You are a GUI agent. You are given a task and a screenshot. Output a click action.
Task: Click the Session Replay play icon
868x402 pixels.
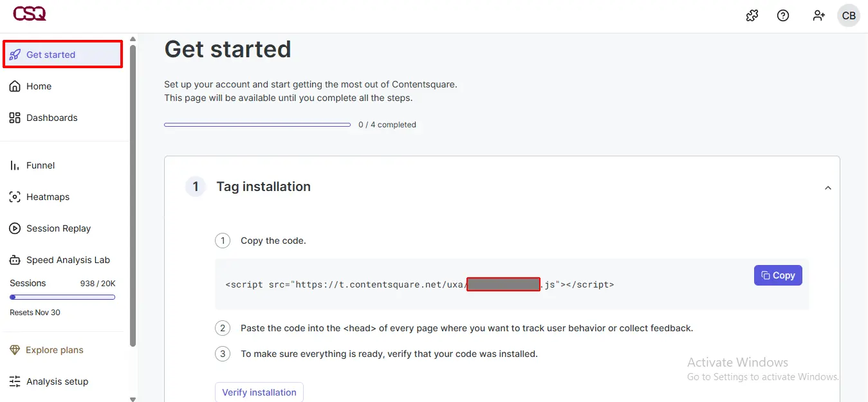15,228
